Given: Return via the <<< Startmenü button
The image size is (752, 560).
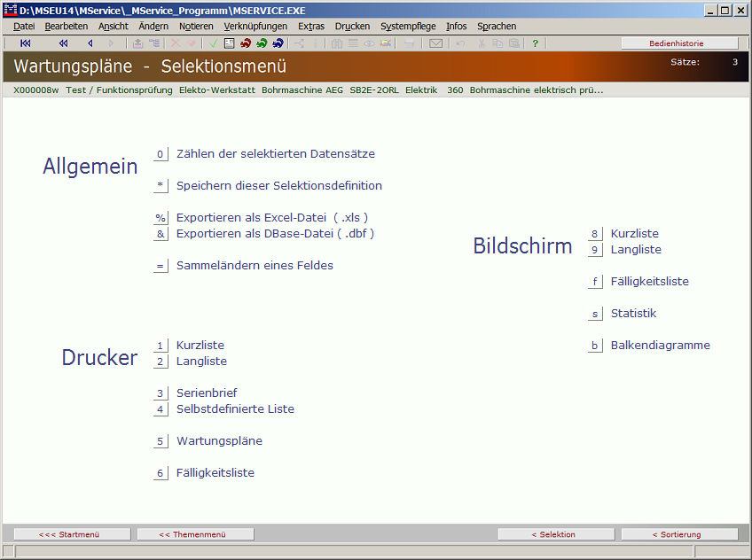Looking at the screenshot, I should (69, 534).
